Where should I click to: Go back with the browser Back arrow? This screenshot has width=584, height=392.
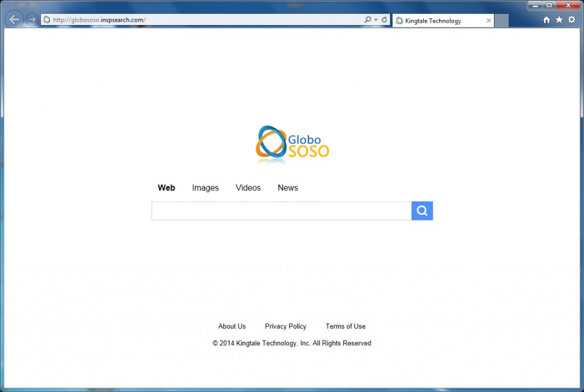(x=14, y=19)
